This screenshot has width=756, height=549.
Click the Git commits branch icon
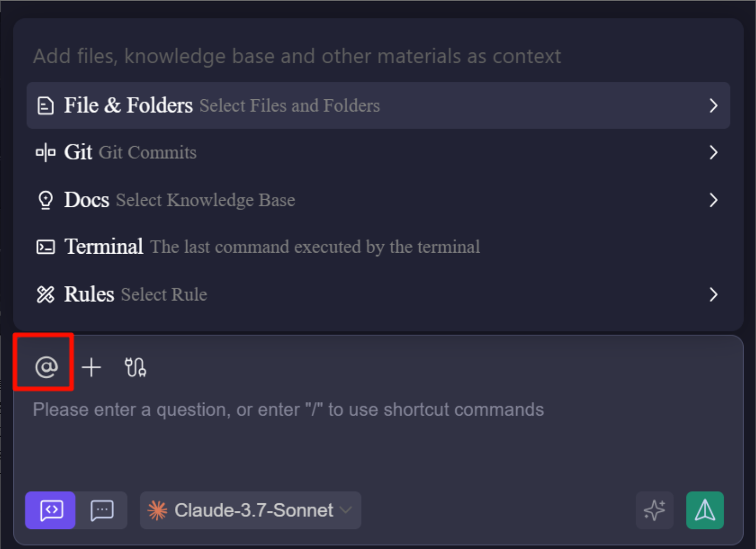[x=45, y=152]
